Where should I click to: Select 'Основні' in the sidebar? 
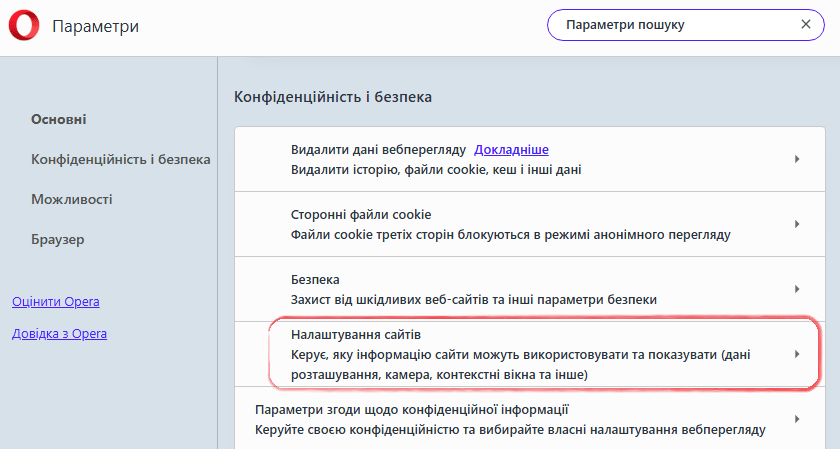click(x=59, y=120)
